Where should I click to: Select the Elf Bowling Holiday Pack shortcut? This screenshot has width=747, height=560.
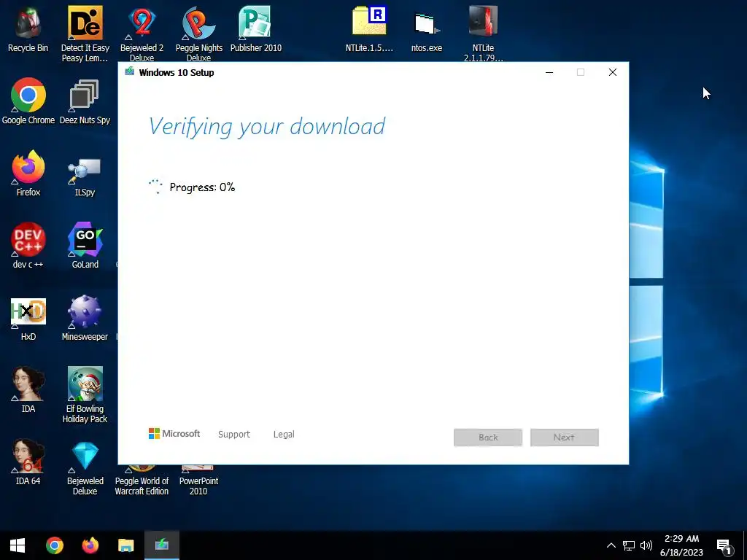tap(85, 394)
